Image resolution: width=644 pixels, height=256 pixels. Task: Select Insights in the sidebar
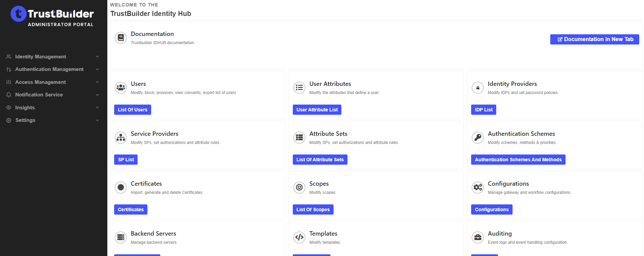click(25, 108)
